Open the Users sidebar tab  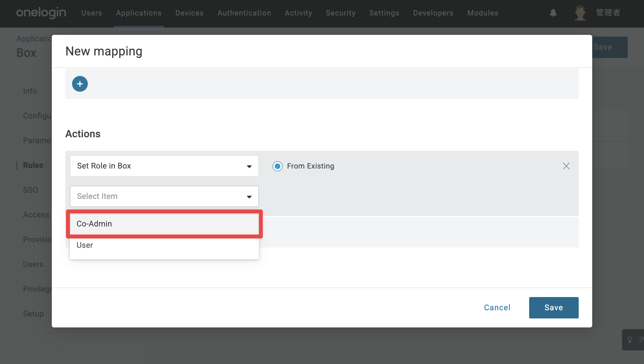click(33, 264)
